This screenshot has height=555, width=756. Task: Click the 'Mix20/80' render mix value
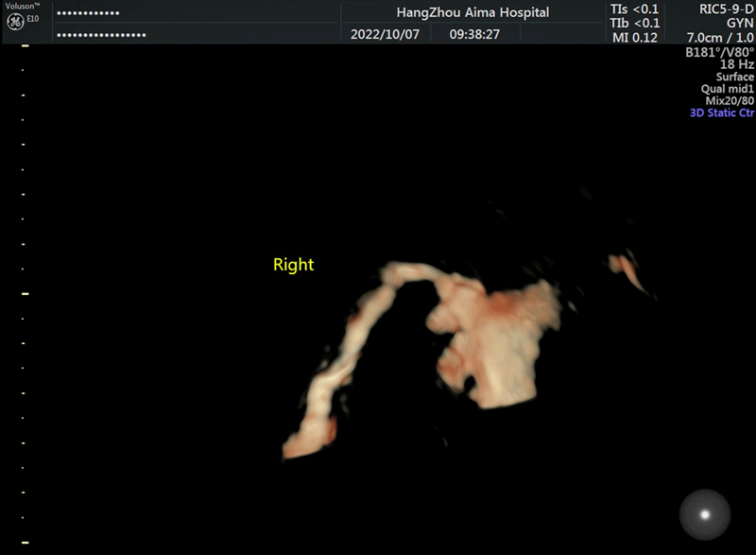tap(729, 101)
